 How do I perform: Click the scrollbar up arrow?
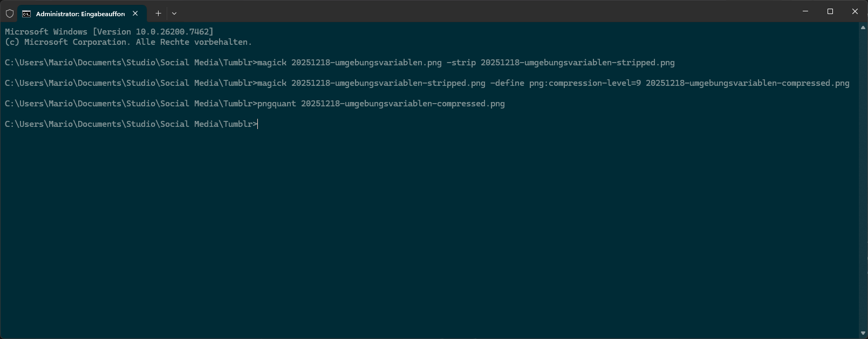coord(863,27)
